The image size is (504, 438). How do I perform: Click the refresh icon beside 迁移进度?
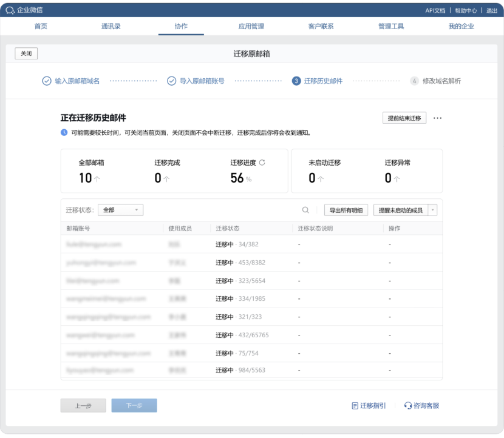click(x=262, y=163)
